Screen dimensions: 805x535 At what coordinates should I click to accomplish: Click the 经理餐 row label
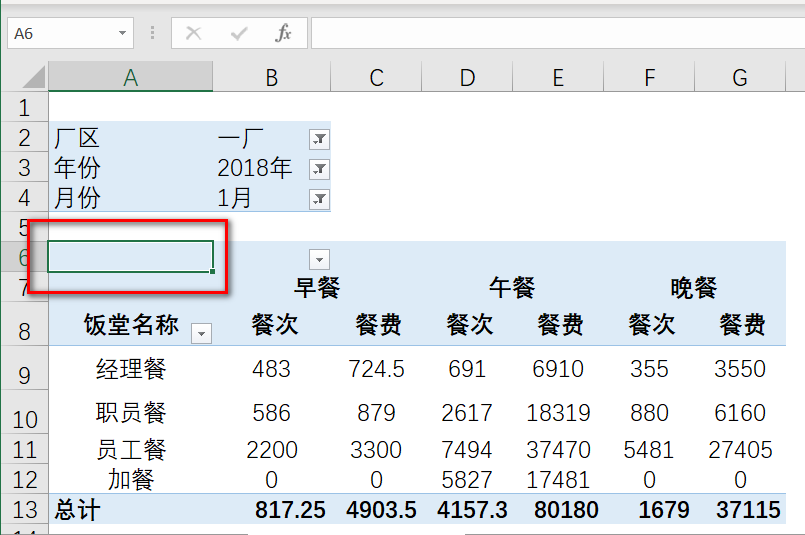(131, 369)
